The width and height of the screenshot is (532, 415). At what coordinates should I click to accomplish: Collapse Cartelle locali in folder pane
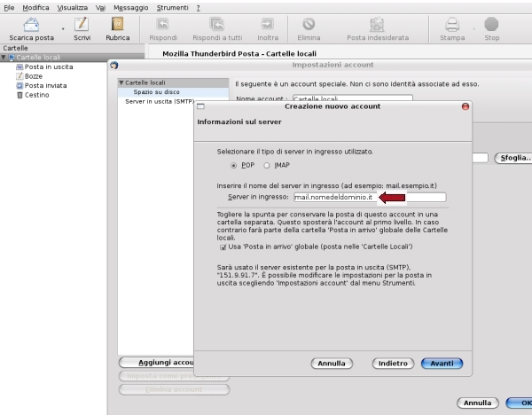pyautogui.click(x=4, y=58)
